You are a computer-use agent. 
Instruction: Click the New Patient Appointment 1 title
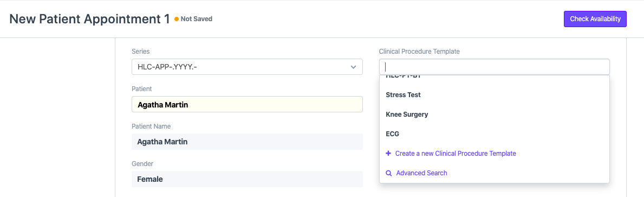[89, 19]
